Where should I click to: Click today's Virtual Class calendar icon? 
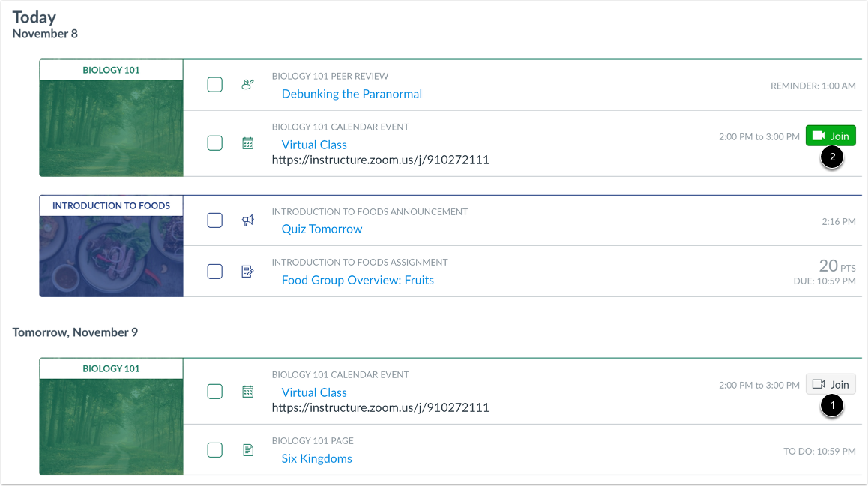[x=247, y=143]
